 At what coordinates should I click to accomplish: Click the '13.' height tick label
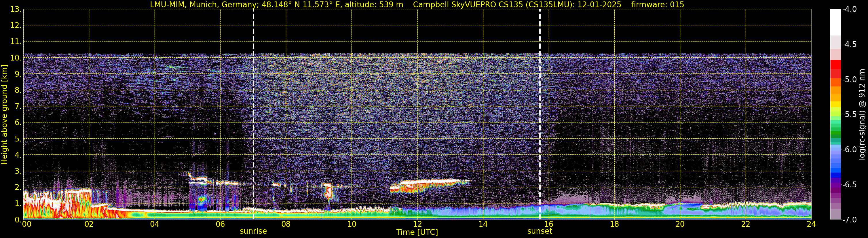pyautogui.click(x=16, y=10)
